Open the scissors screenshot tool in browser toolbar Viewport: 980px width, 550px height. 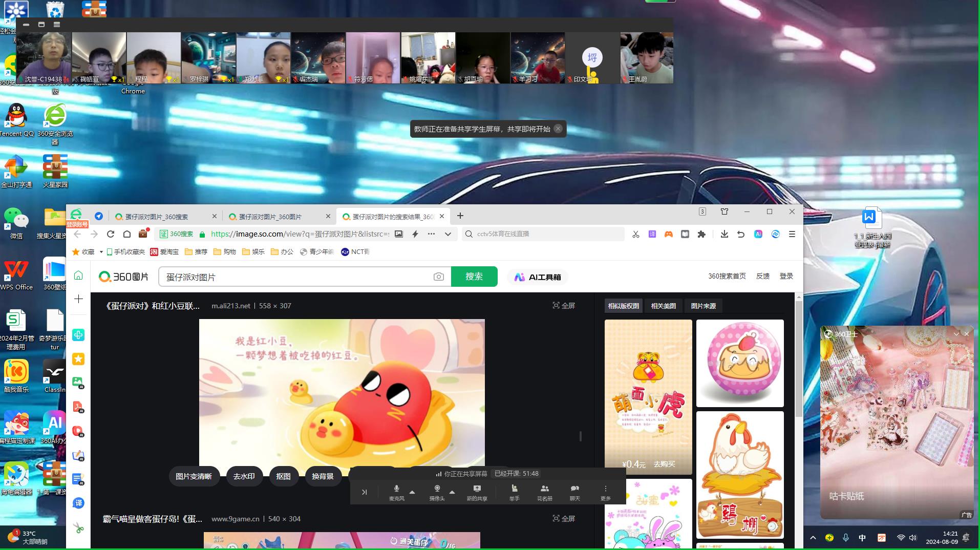pyautogui.click(x=636, y=234)
